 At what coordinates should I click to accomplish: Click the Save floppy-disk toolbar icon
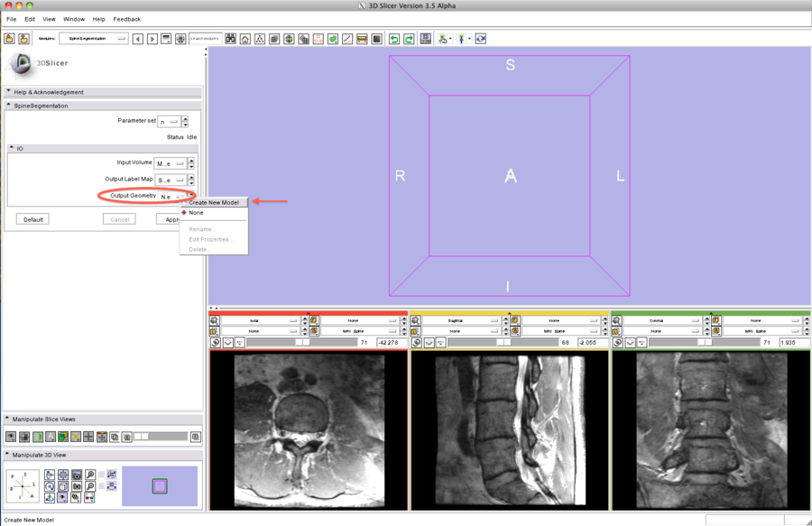pos(426,39)
